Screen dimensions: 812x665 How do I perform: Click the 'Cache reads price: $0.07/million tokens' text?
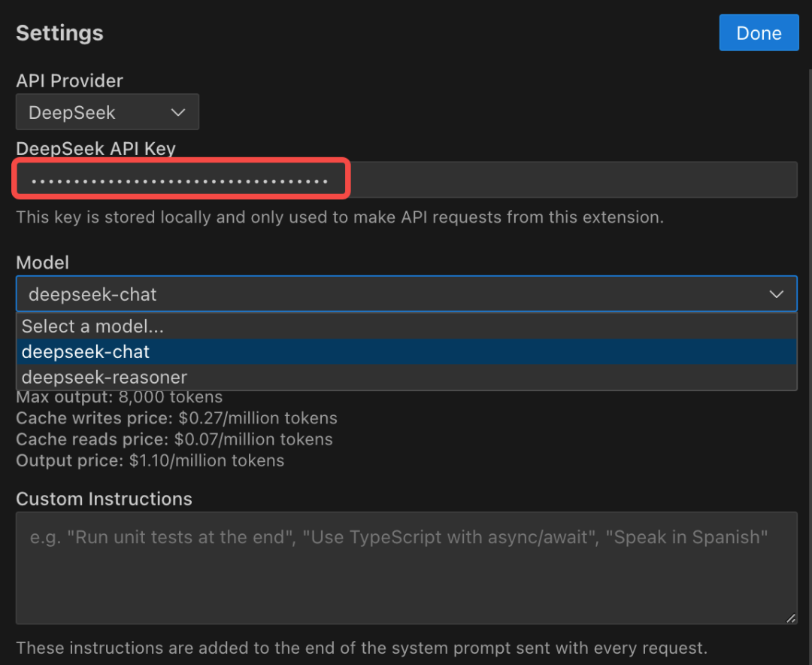174,439
